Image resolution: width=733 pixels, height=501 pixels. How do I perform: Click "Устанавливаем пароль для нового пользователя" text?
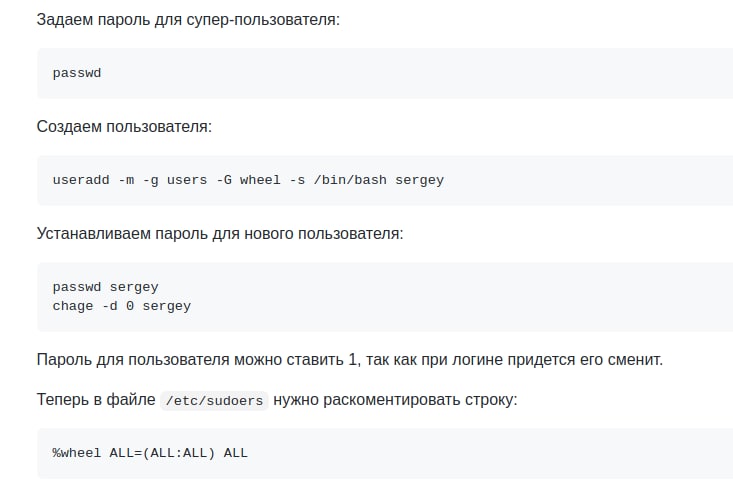(x=219, y=234)
